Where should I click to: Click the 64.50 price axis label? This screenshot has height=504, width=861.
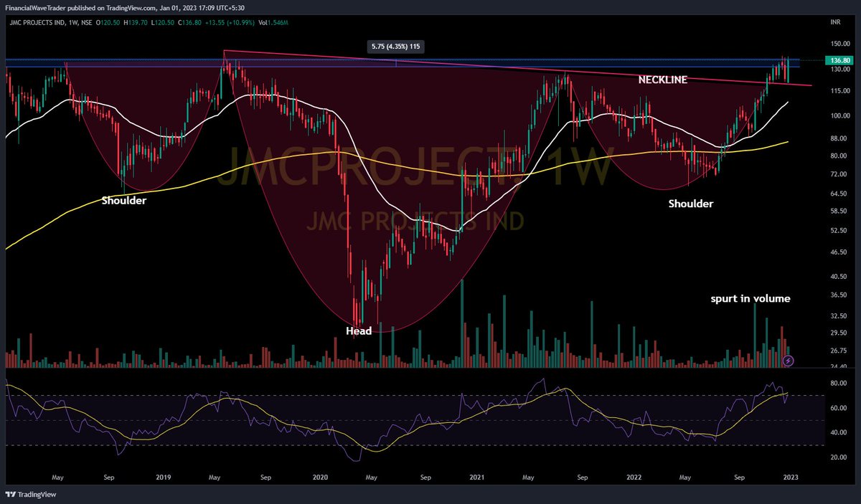pyautogui.click(x=838, y=194)
